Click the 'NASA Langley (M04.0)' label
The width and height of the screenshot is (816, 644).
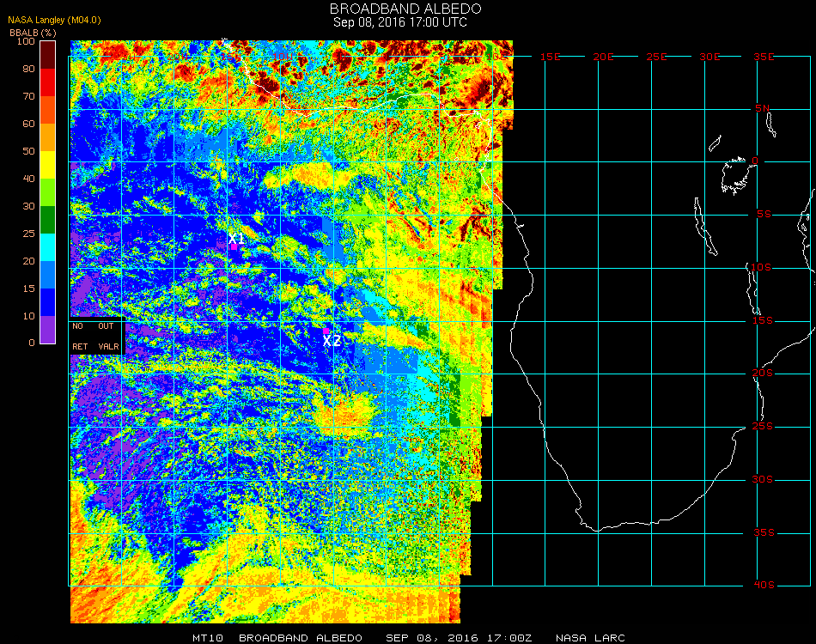pyautogui.click(x=54, y=20)
